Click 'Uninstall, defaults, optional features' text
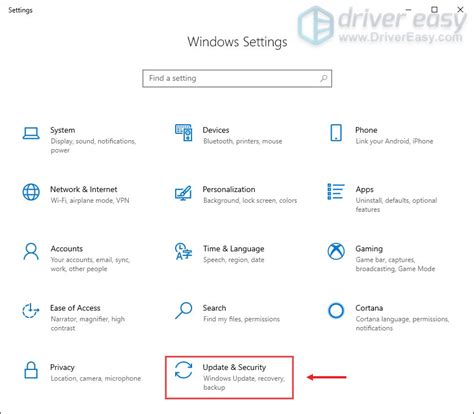 pyautogui.click(x=396, y=205)
